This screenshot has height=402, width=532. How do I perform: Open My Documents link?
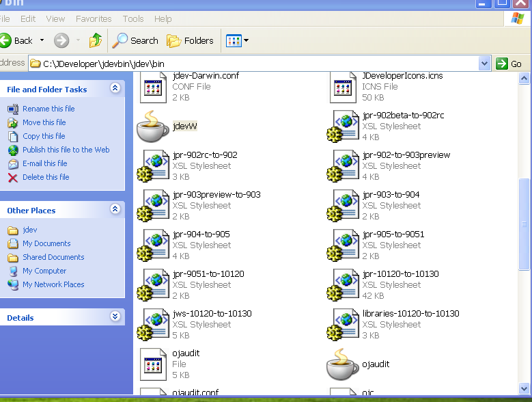tap(46, 243)
